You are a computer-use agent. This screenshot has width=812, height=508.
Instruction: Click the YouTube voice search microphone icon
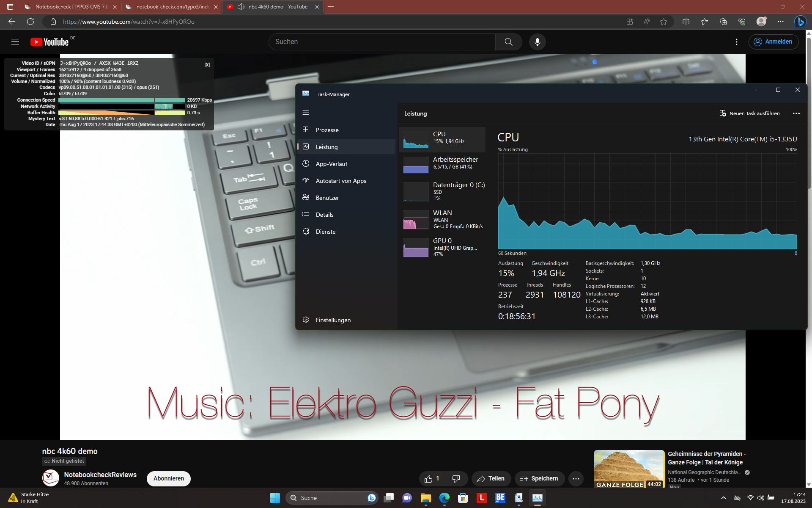[537, 42]
